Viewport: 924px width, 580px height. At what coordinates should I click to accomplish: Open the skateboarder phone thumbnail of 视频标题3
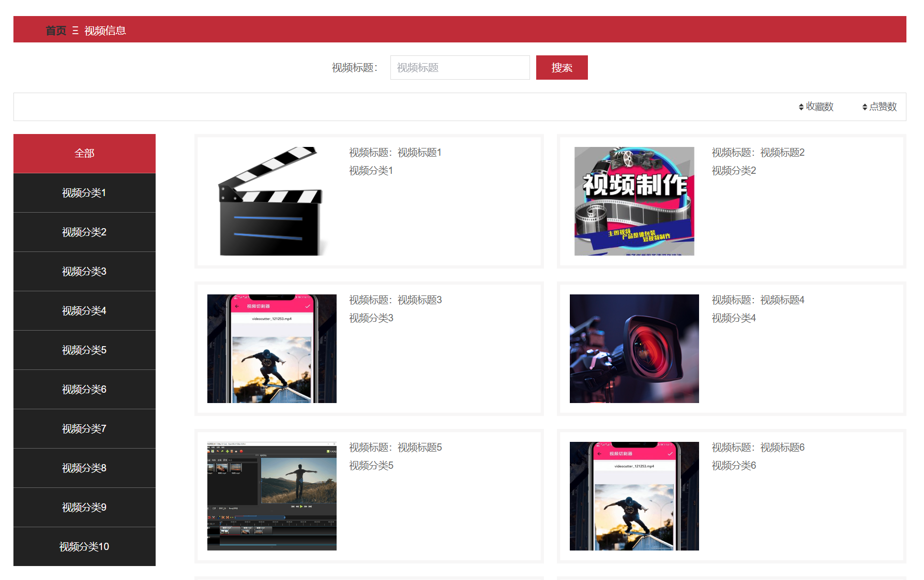271,349
